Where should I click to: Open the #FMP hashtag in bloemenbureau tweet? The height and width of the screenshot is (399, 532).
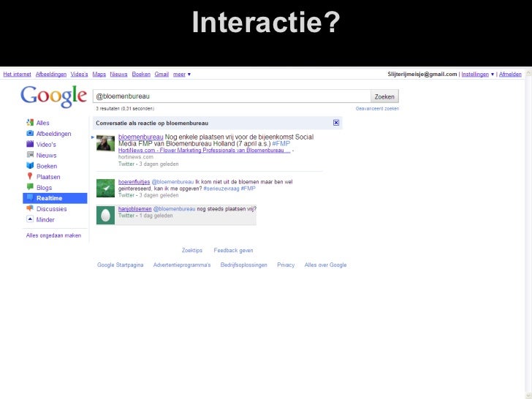[281, 143]
